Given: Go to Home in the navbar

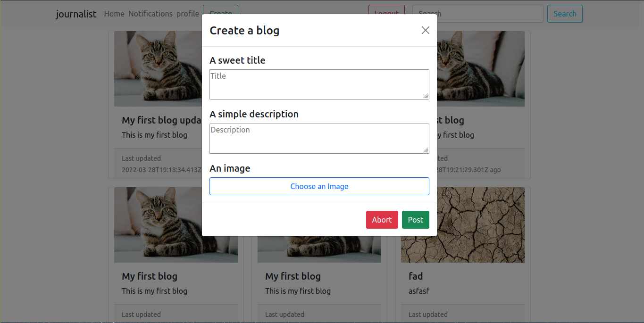Looking at the screenshot, I should [114, 14].
